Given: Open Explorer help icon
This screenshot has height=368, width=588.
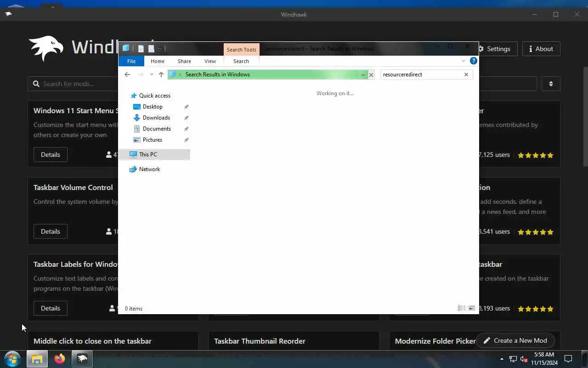Looking at the screenshot, I should pyautogui.click(x=473, y=61).
